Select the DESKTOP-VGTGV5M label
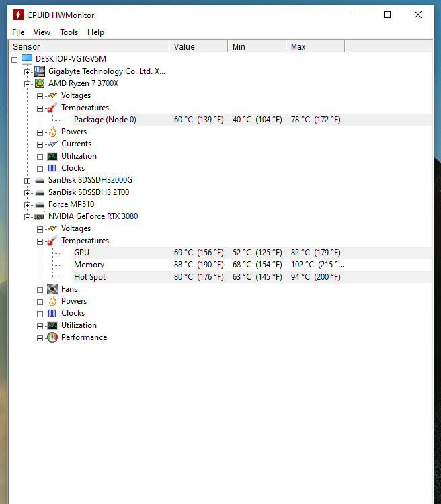Screen dimensions: 441x504 coord(71,59)
